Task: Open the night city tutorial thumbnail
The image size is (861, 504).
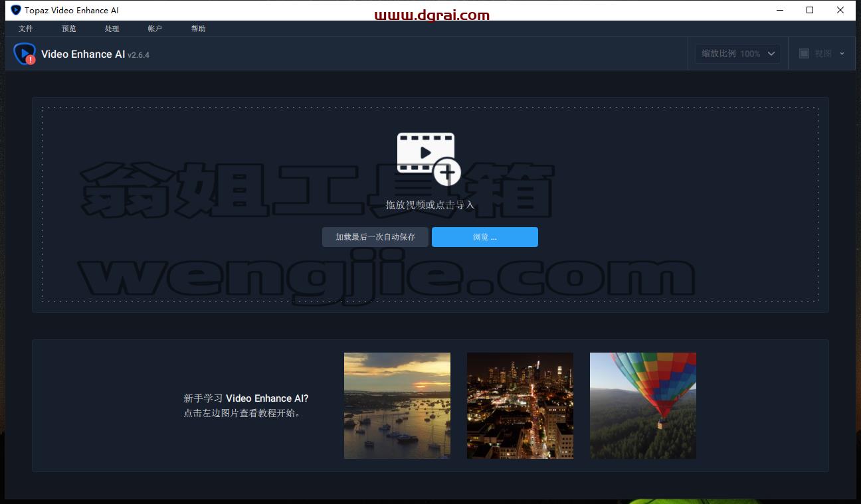Action: (x=520, y=406)
